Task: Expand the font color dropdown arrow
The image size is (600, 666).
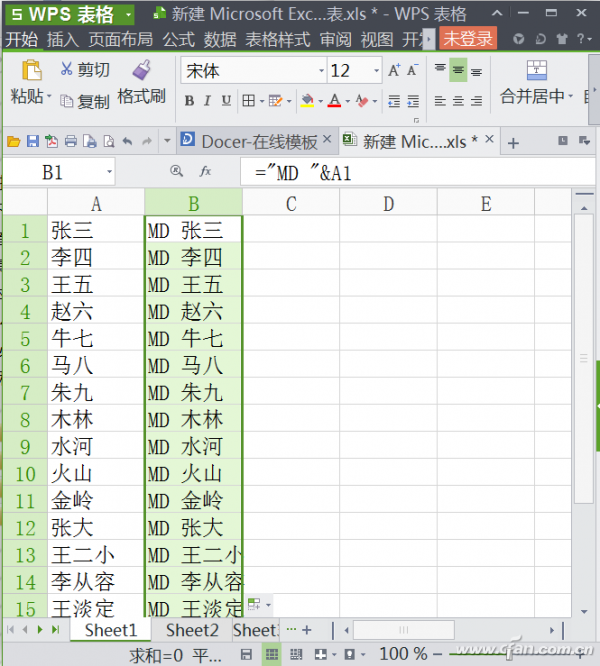Action: coord(348,101)
